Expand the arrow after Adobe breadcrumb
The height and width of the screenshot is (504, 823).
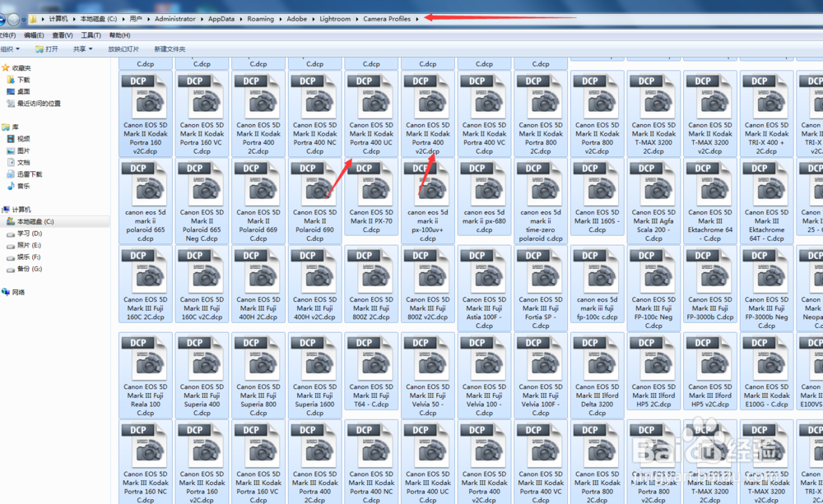coord(314,19)
